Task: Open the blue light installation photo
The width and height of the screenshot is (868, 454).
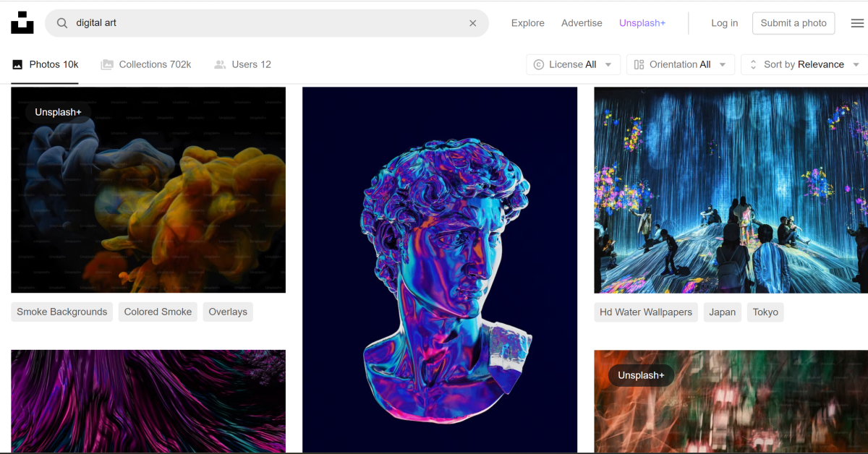Action: point(731,190)
